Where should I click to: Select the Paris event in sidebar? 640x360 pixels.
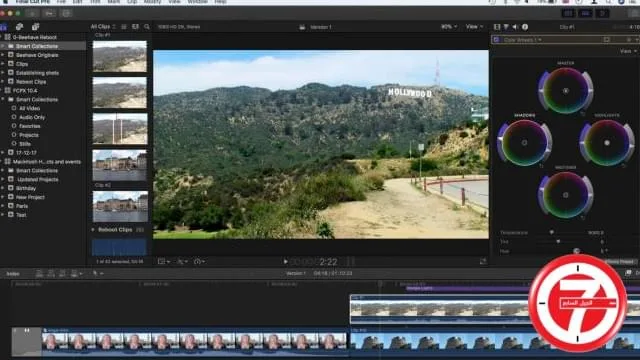22,206
